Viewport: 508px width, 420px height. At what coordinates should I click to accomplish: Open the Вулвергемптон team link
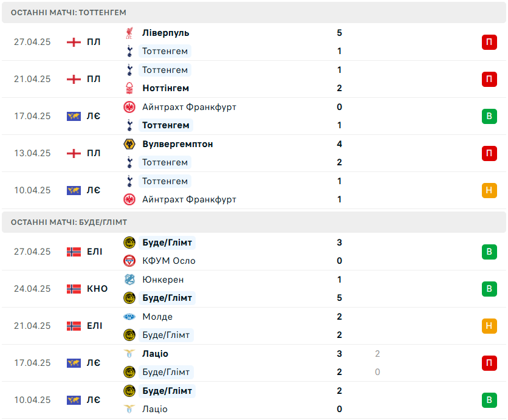pos(177,144)
